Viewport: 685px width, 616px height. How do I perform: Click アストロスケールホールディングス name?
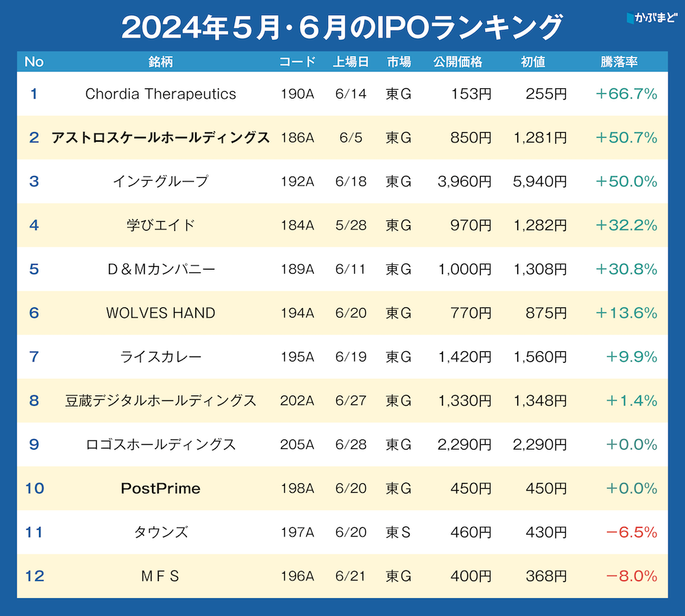point(160,138)
